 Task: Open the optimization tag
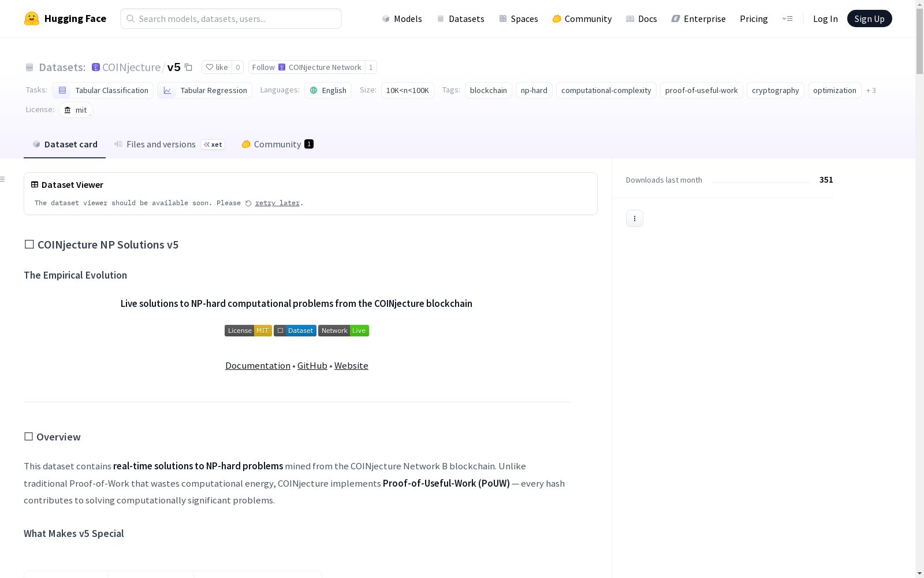[834, 90]
